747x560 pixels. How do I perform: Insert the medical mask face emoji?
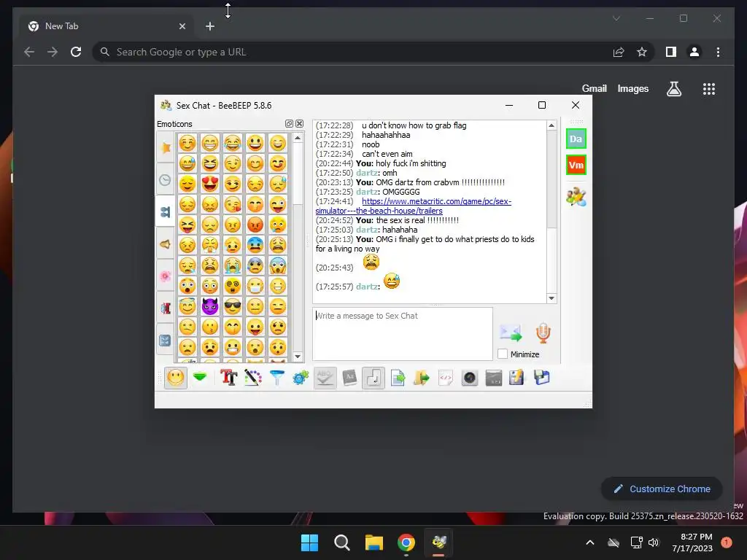[255, 286]
